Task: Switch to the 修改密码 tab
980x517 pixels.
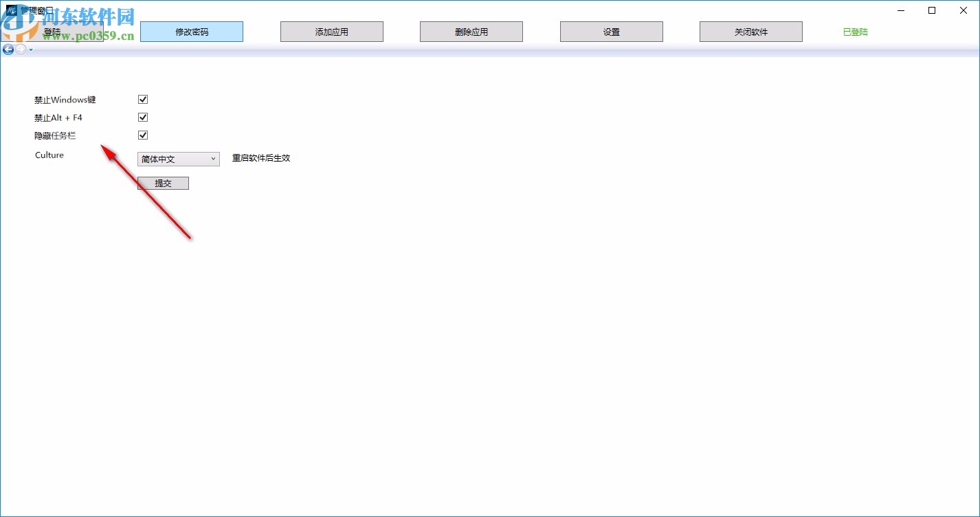Action: pyautogui.click(x=192, y=31)
